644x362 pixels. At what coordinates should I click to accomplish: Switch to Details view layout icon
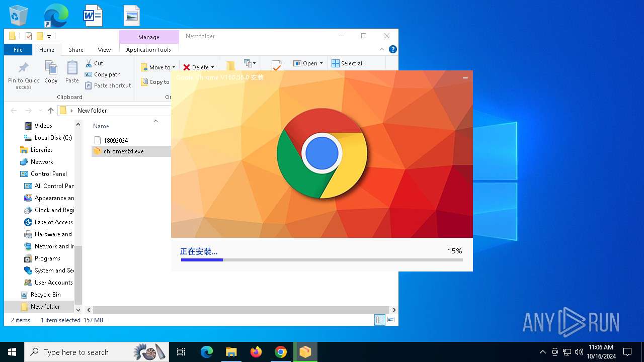point(380,320)
